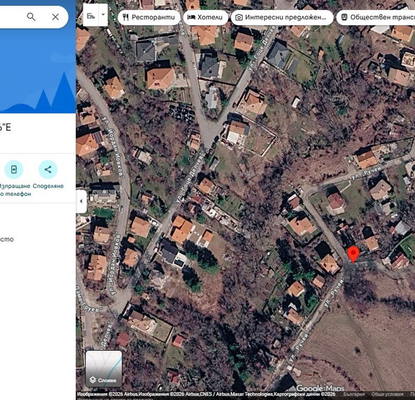Click the transit icon on Обществен транспорт
This screenshot has width=415, height=400.
click(x=344, y=17)
